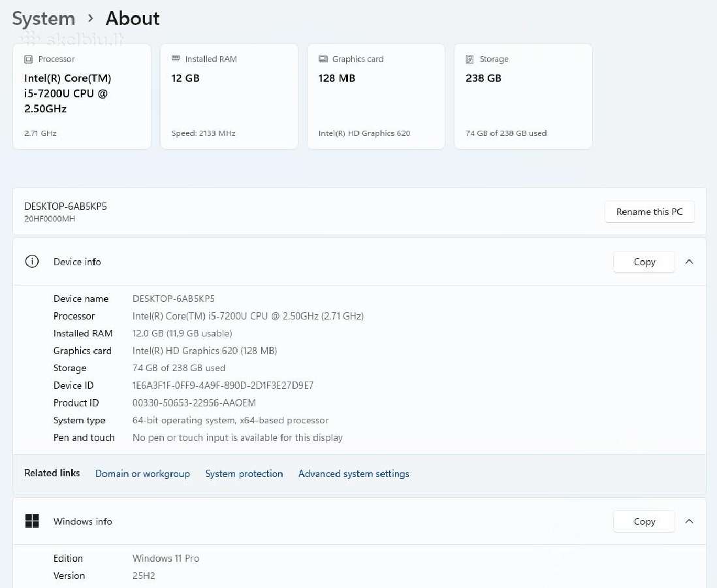Click the Installed RAM memory icon

[176, 59]
